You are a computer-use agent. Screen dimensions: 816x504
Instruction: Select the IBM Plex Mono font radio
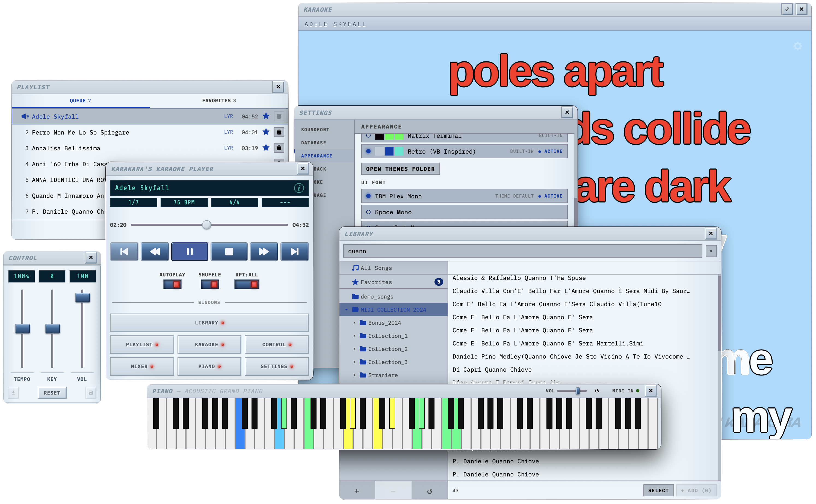(x=368, y=196)
